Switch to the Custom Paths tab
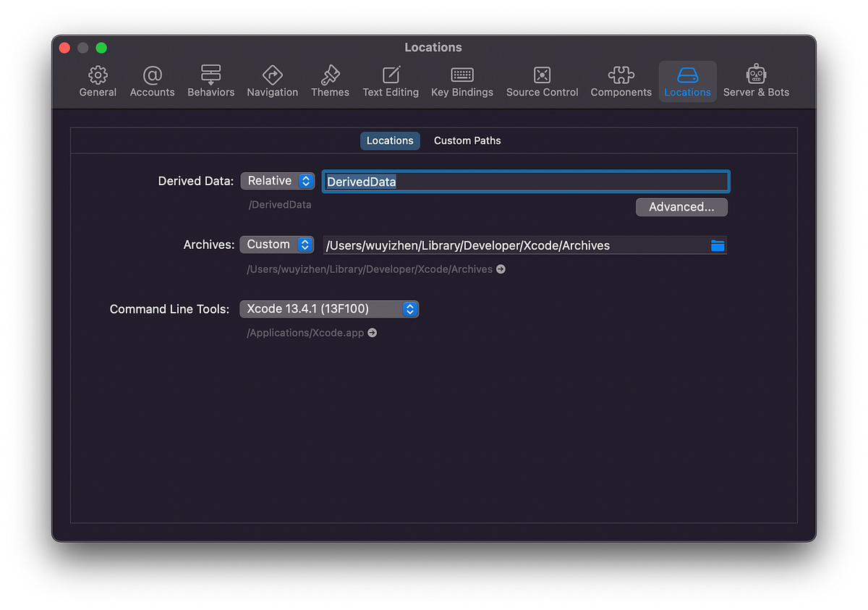This screenshot has width=868, height=610. [x=467, y=140]
